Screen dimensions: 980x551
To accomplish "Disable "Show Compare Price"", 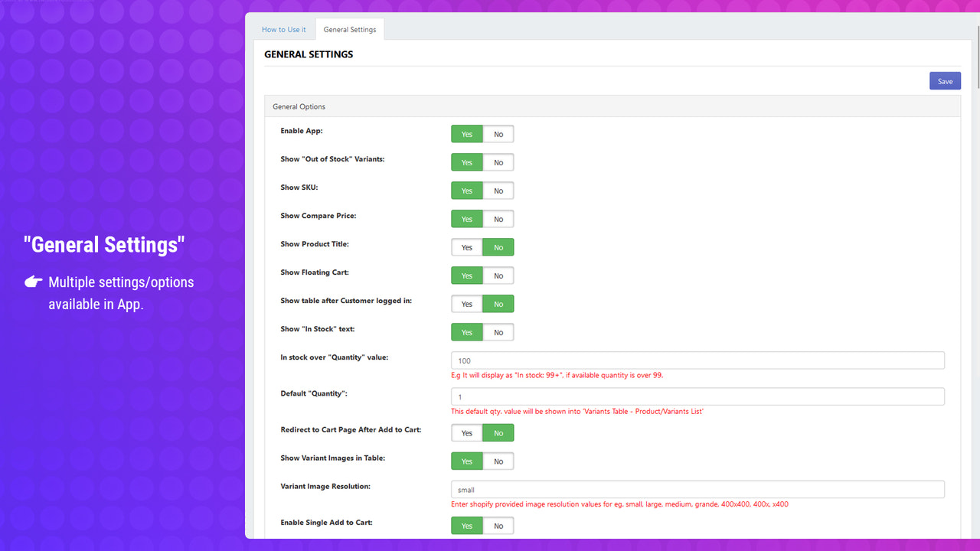I will pyautogui.click(x=498, y=218).
